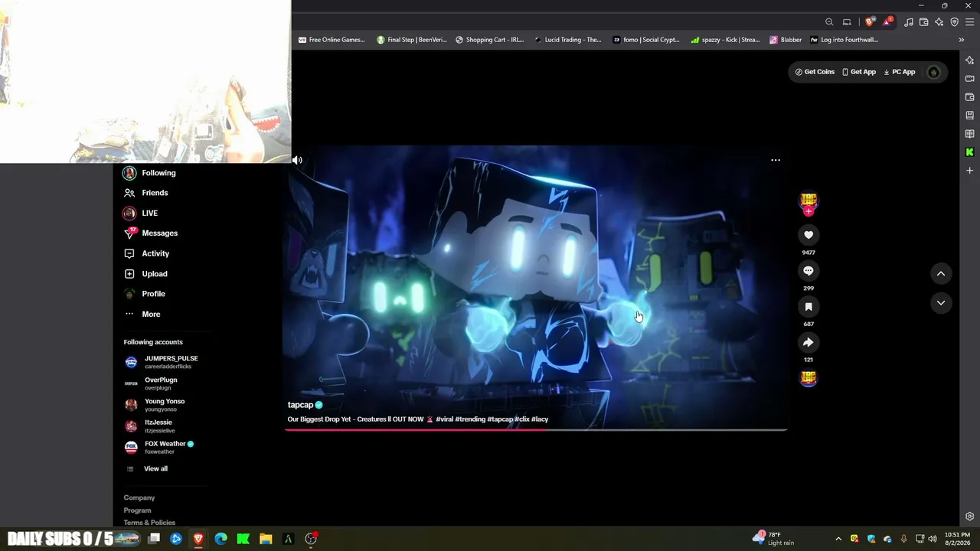Bookmark the tapcap video to favorites
This screenshot has height=551, width=980.
[x=808, y=307]
